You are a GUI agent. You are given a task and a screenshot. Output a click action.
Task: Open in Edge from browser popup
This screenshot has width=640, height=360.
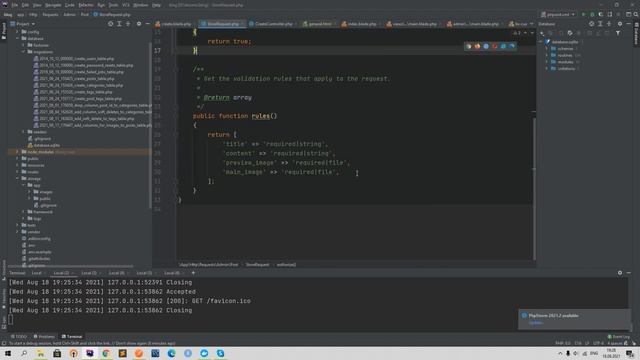pos(512,46)
